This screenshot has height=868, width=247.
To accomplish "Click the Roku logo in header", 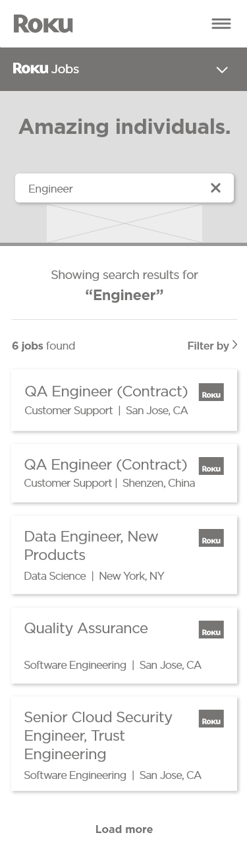I will (43, 24).
